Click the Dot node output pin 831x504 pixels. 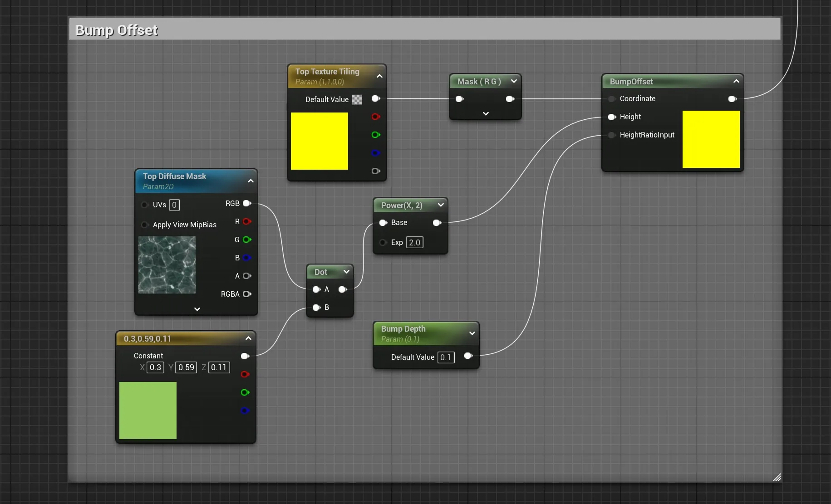click(343, 289)
